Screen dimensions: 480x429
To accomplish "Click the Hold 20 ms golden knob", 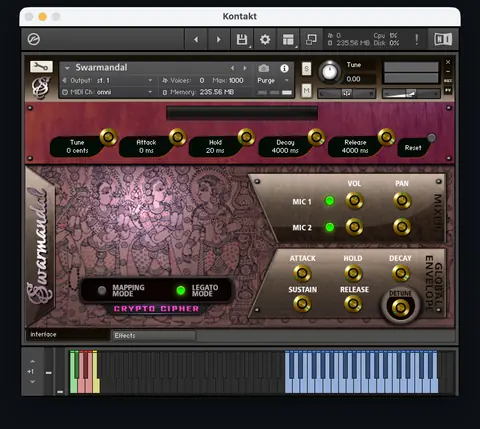I will [246, 137].
